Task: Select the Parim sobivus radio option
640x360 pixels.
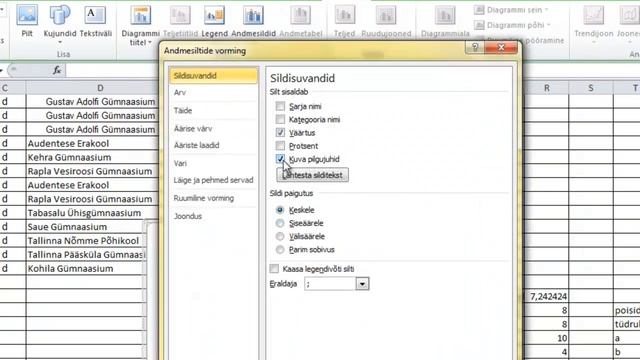Action: click(x=280, y=249)
